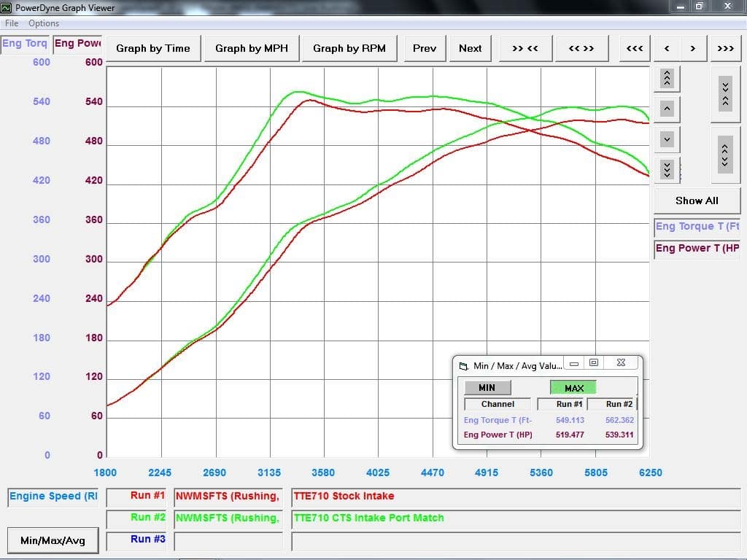Click the single "<" pan-left icon
The image size is (747, 560).
tap(666, 48)
